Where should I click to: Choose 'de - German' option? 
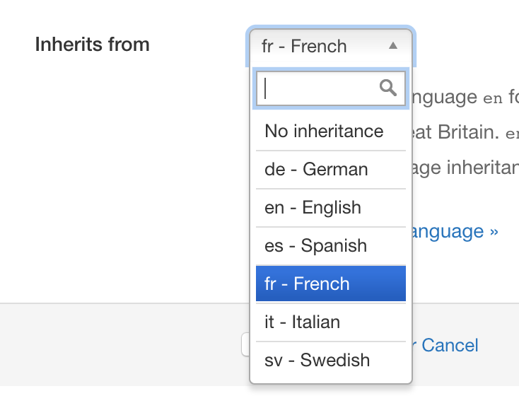pyautogui.click(x=331, y=170)
